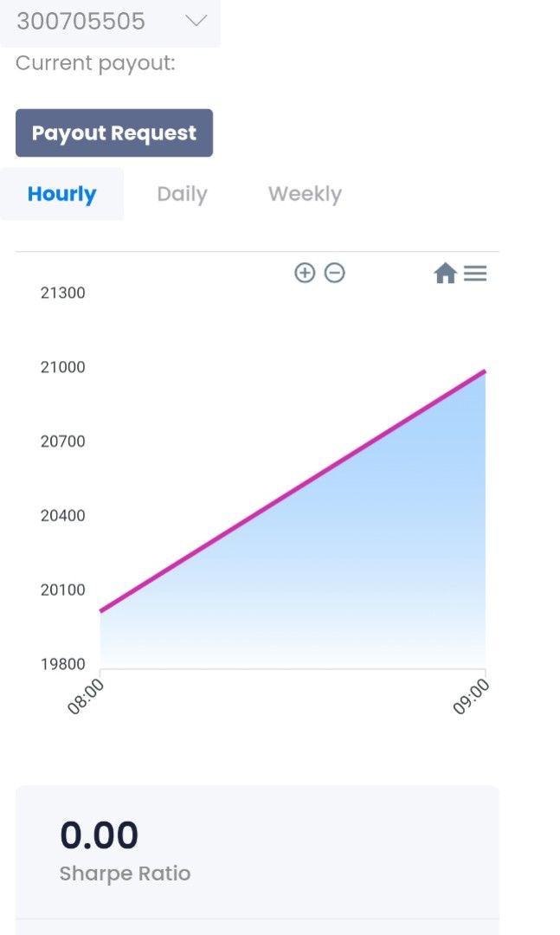Expand the account dropdown chevron
This screenshot has width=560, height=935.
(196, 21)
